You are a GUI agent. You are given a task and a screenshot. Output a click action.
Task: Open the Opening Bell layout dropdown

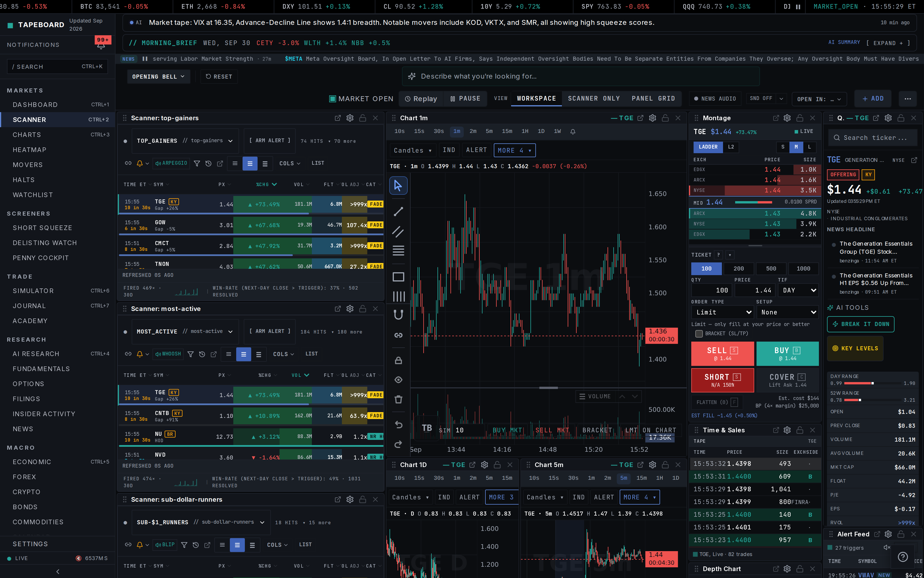159,77
